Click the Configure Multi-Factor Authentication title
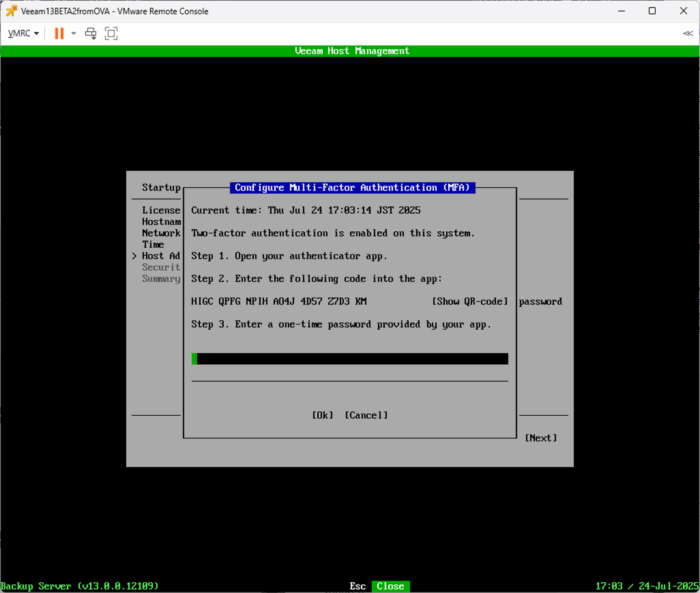Screen dimensions: 700x593 (x=353, y=188)
